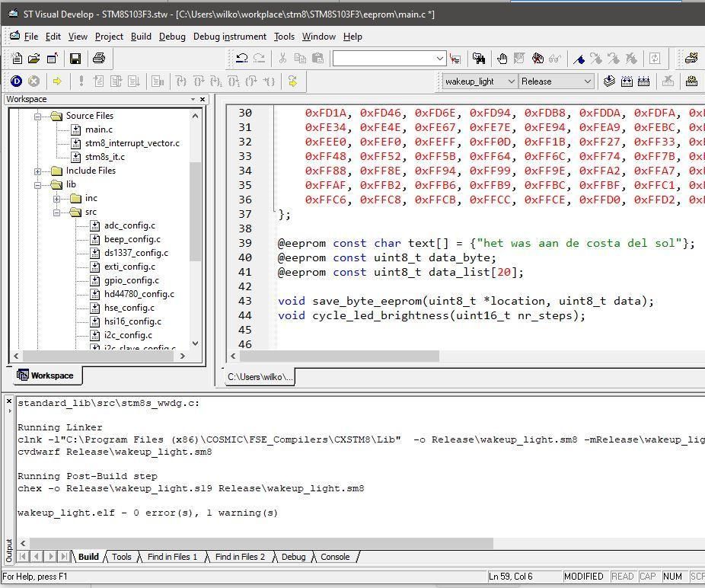The width and height of the screenshot is (705, 588).
Task: Open the Debug instrument menu
Action: tap(229, 37)
